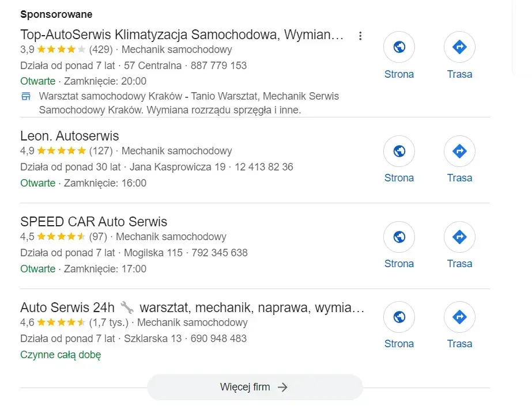The image size is (532, 410).
Task: Open website icon for Auto Serwis 24h
Action: click(399, 317)
